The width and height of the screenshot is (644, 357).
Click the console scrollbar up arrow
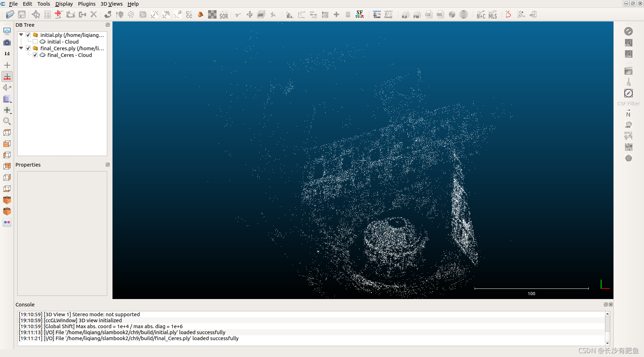607,313
